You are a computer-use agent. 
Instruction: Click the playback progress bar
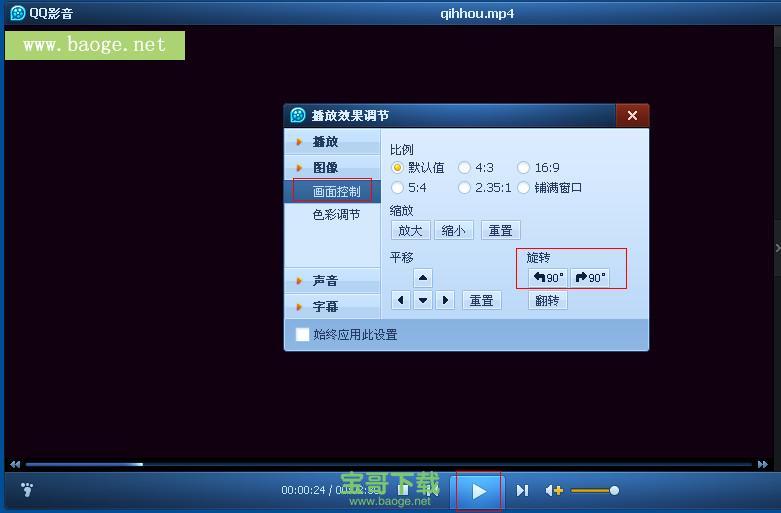click(389, 464)
